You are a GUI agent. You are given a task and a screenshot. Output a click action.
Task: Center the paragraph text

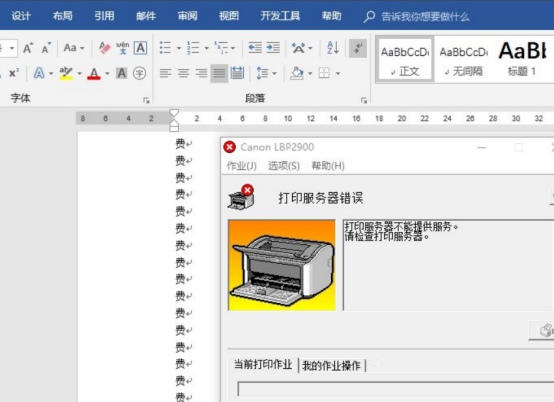pos(183,73)
